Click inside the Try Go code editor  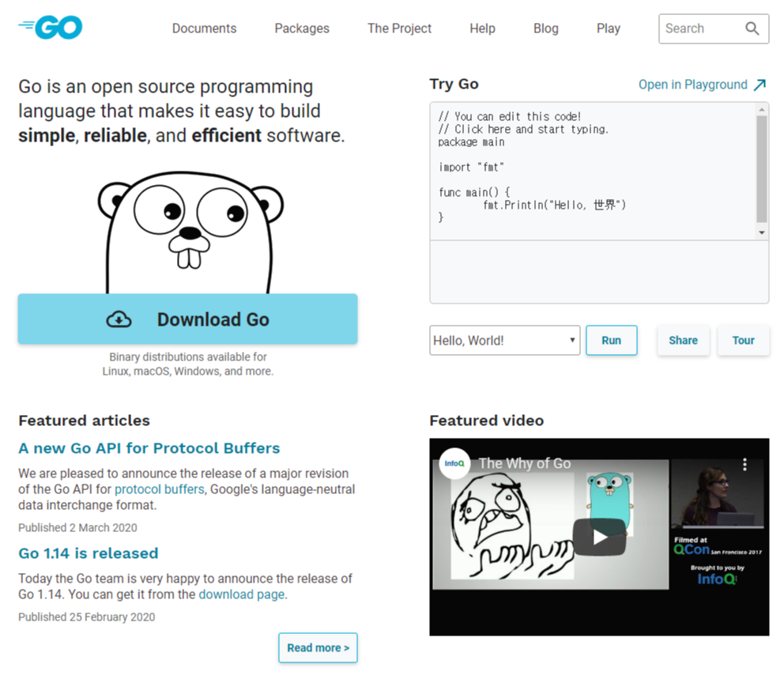593,171
